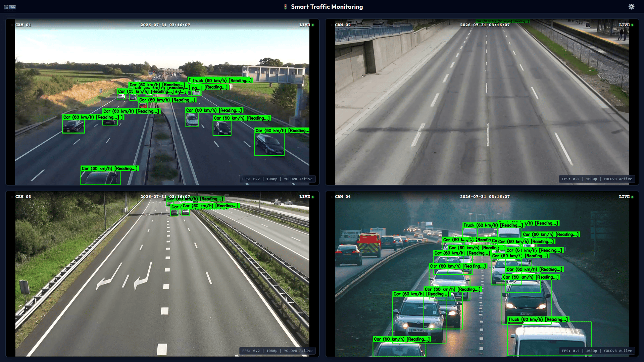Open the settings gear icon
Viewport: 644px width, 362px height.
point(631,7)
